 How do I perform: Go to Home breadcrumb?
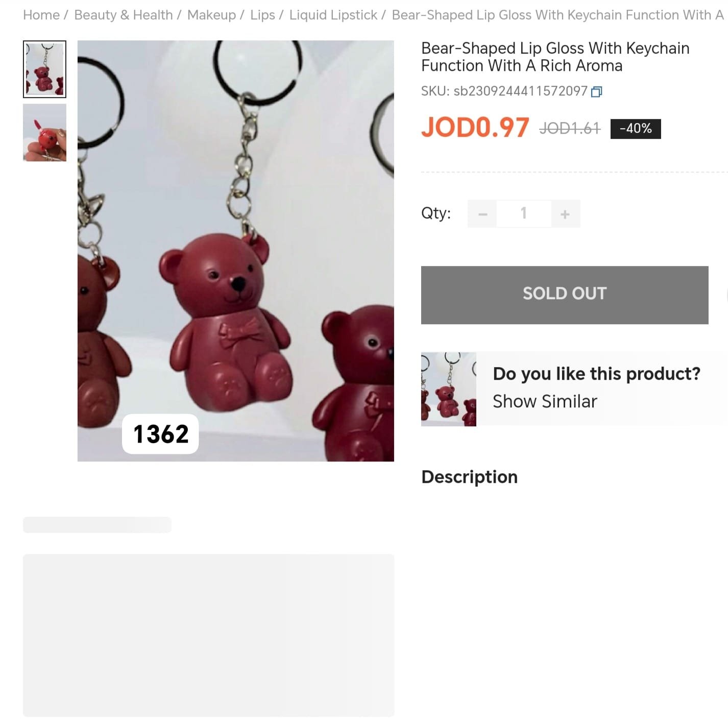click(41, 15)
